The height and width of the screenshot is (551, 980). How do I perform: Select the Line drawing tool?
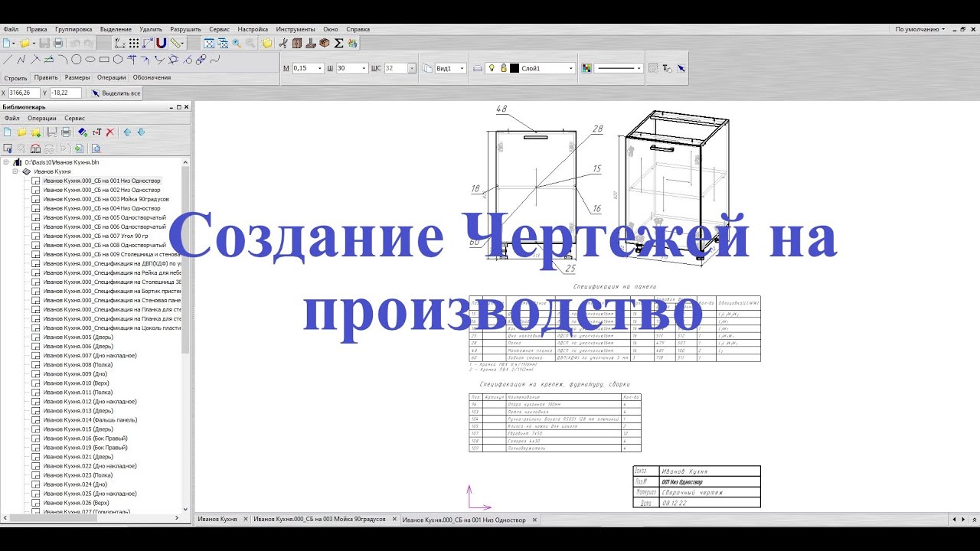[7, 60]
